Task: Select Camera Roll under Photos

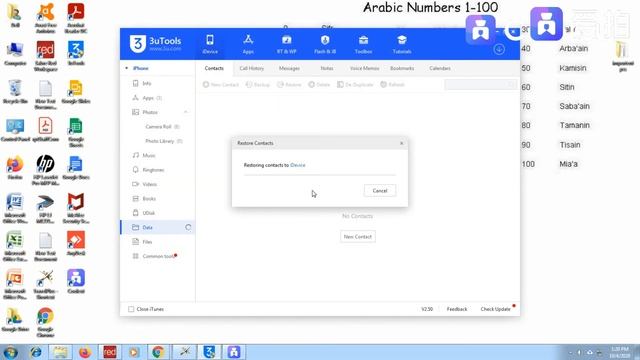Action: [162, 127]
